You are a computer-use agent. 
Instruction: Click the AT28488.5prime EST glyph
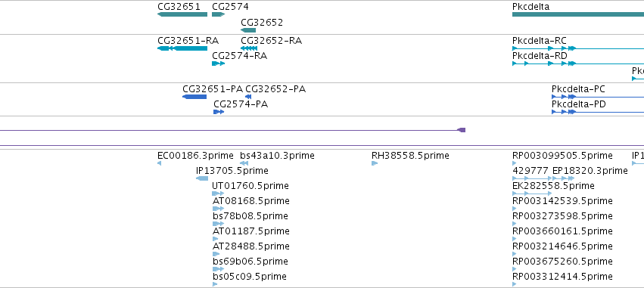point(216,254)
